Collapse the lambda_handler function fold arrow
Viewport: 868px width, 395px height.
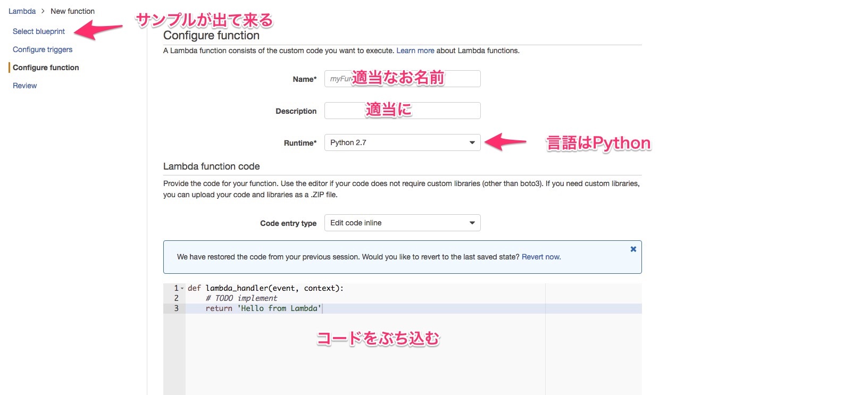click(x=182, y=289)
